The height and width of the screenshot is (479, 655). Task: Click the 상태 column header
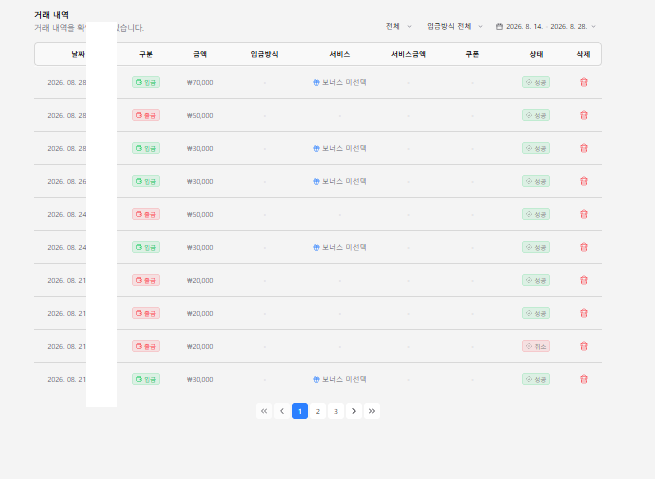(536, 54)
